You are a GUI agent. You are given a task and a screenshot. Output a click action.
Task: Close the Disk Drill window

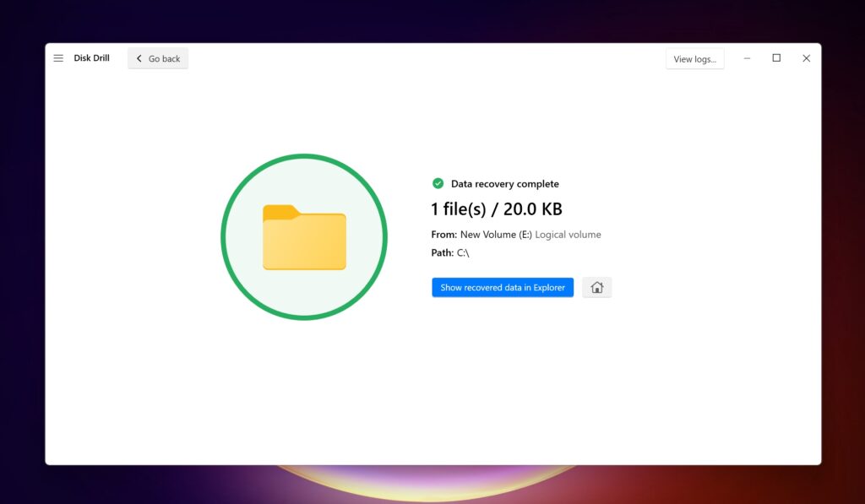tap(806, 57)
